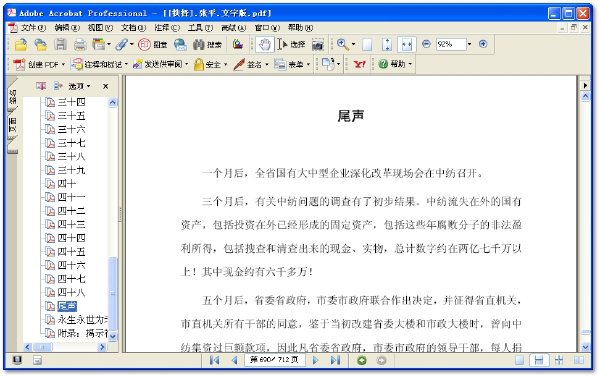The width and height of the screenshot is (600, 377).
Task: Click the page number field 690/712
Action: pos(274,360)
